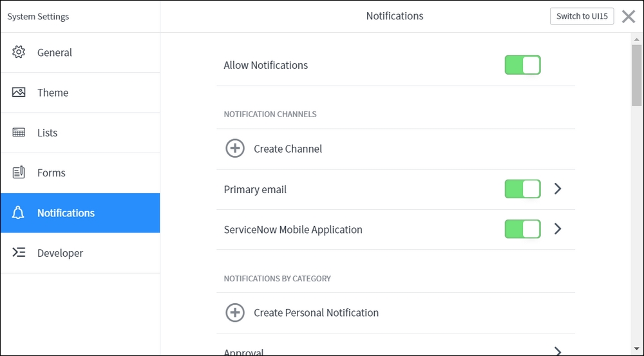Turn off ServiceNow Mobile Application toggle
The image size is (644, 356).
coord(522,229)
